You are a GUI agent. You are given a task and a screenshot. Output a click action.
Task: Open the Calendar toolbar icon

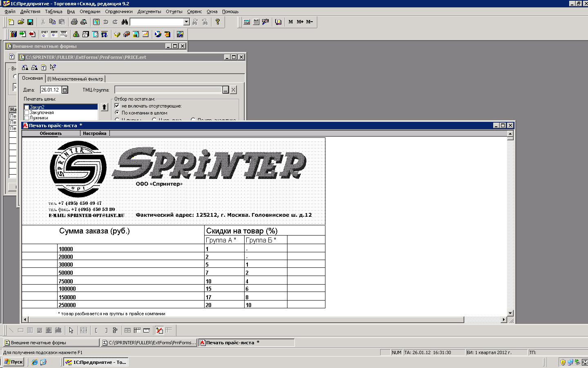256,22
